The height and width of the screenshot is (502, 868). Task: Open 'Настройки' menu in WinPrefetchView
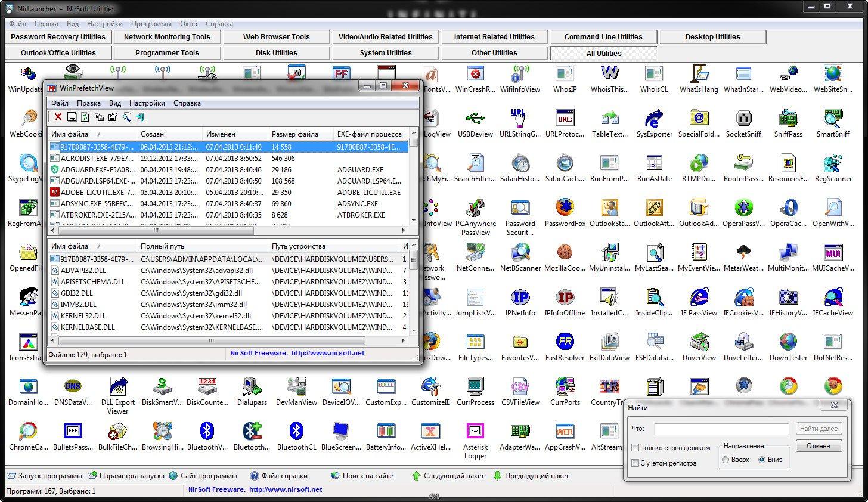click(x=147, y=103)
